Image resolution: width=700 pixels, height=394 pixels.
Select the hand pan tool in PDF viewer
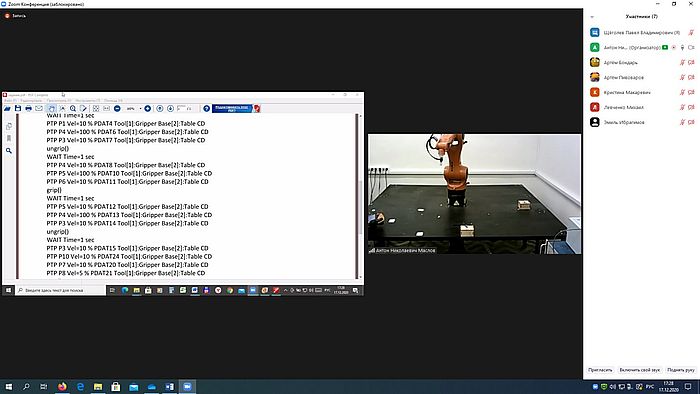pyautogui.click(x=52, y=108)
